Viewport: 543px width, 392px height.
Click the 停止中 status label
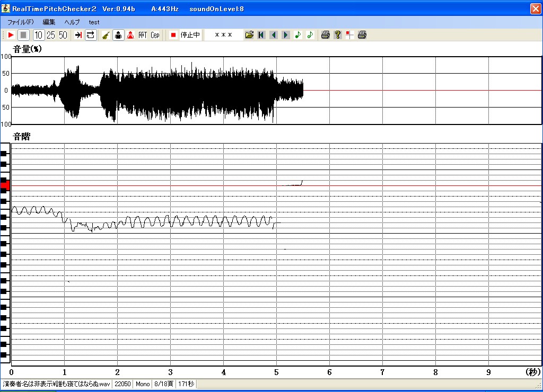[190, 35]
